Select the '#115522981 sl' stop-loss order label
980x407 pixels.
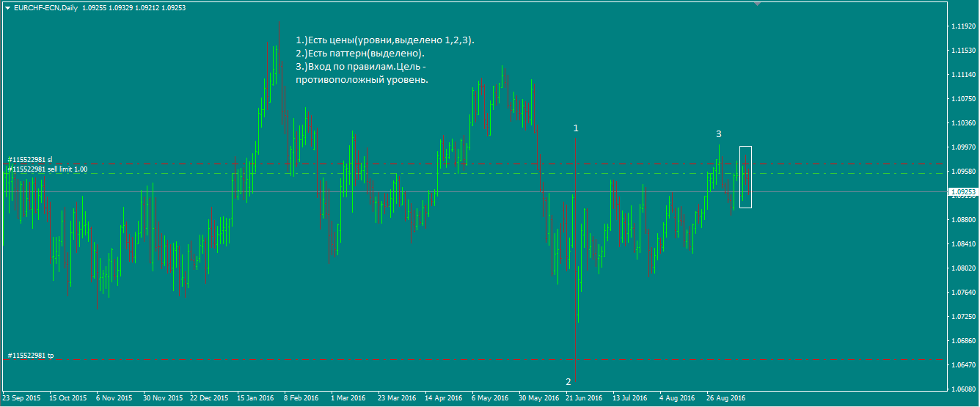point(31,159)
